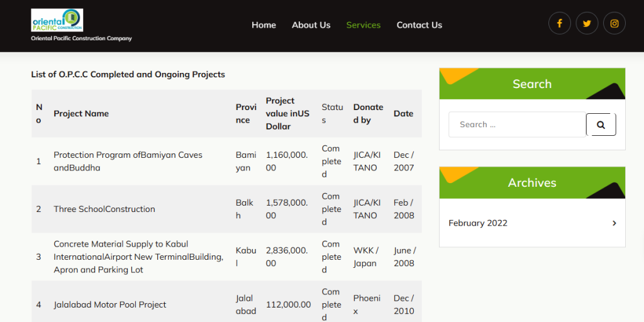Viewport: 644px width, 322px height.
Task: Go to the Home menu item
Action: click(x=264, y=25)
